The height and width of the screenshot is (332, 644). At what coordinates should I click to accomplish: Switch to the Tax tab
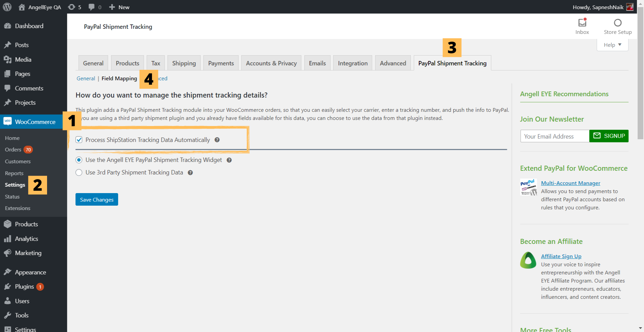pyautogui.click(x=156, y=63)
